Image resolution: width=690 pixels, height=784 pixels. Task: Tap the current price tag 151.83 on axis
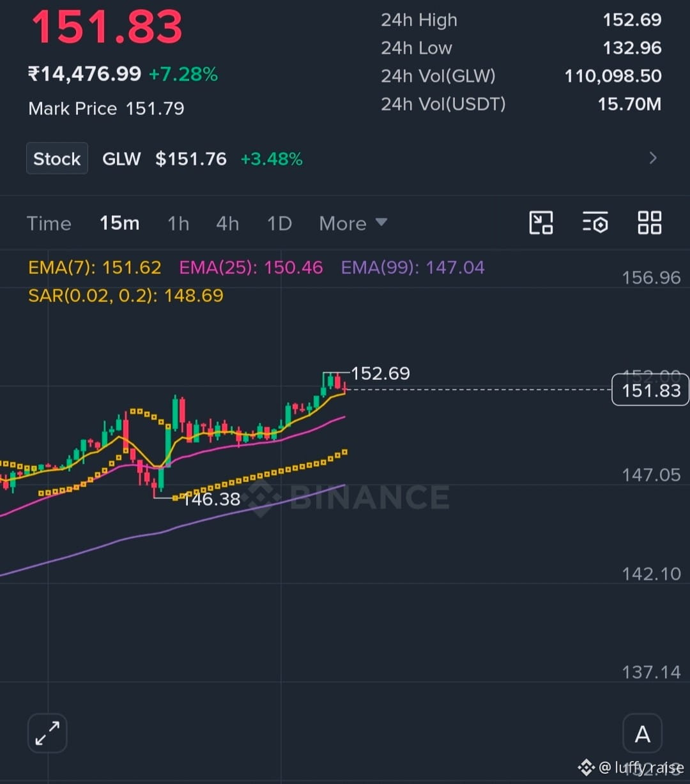pos(650,390)
